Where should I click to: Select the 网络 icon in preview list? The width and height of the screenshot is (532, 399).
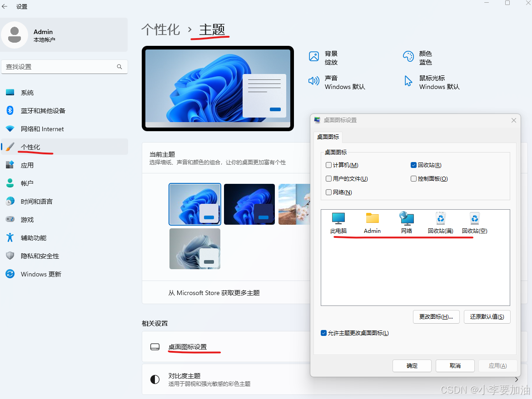pos(407,223)
